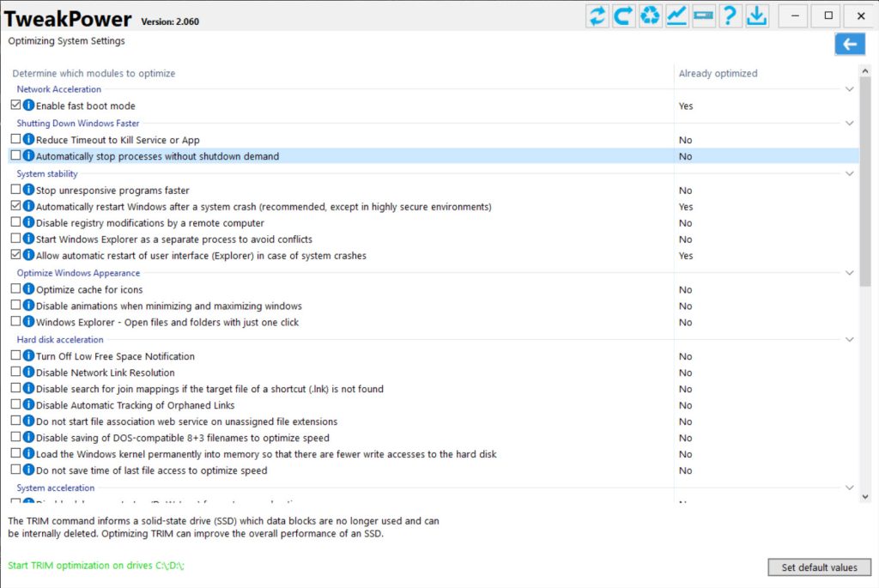
Task: Go back using the blue left arrow
Action: point(849,45)
